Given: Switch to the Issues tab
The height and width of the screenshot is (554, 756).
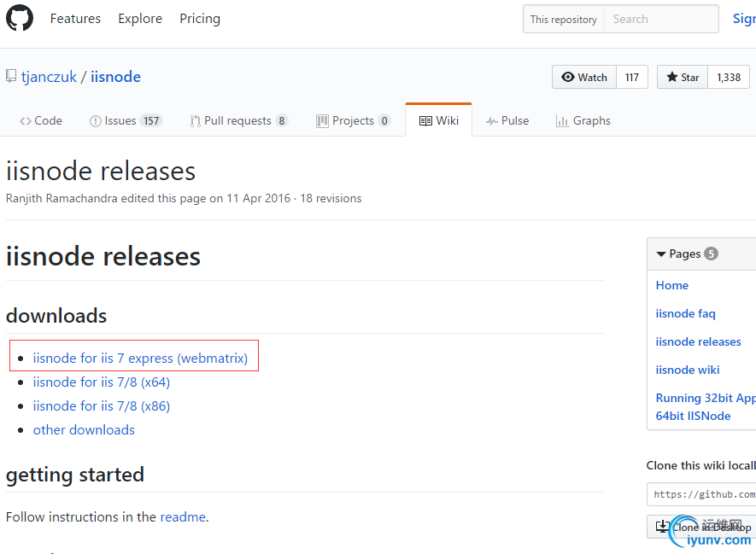Looking at the screenshot, I should pos(126,120).
